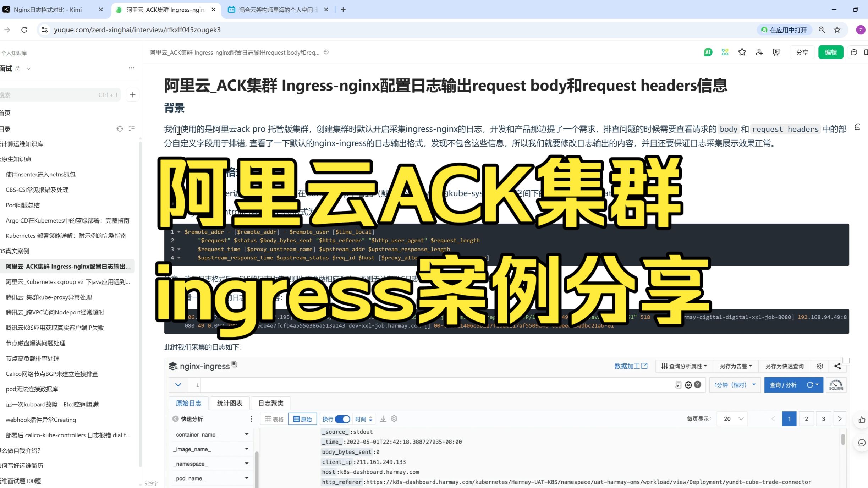
Task: Toggle the 时间 sort order control
Action: (x=364, y=419)
